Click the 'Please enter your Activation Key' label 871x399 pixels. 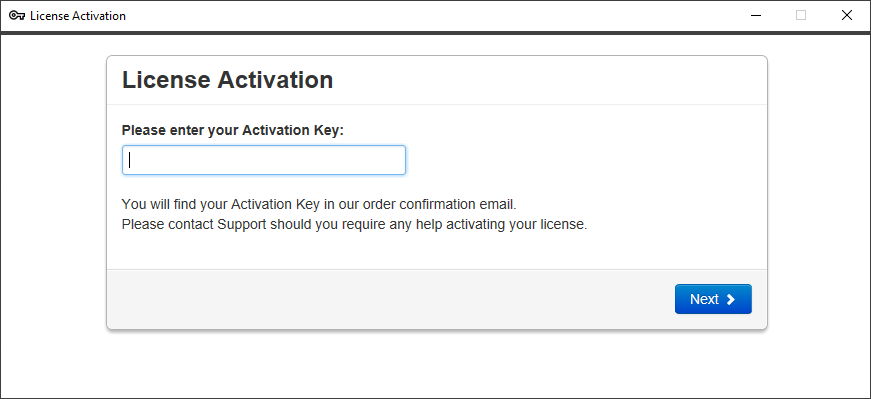pyautogui.click(x=233, y=131)
